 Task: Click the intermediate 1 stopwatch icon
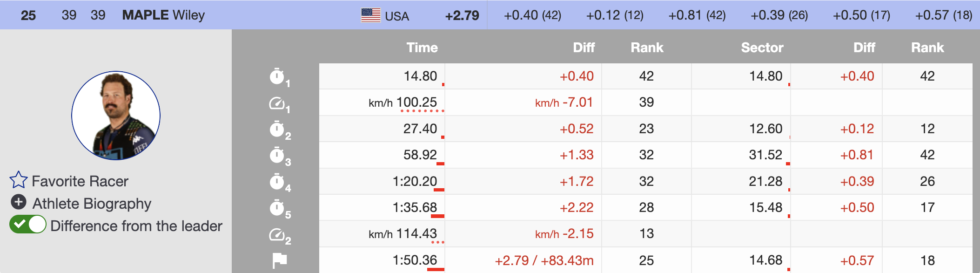[277, 76]
